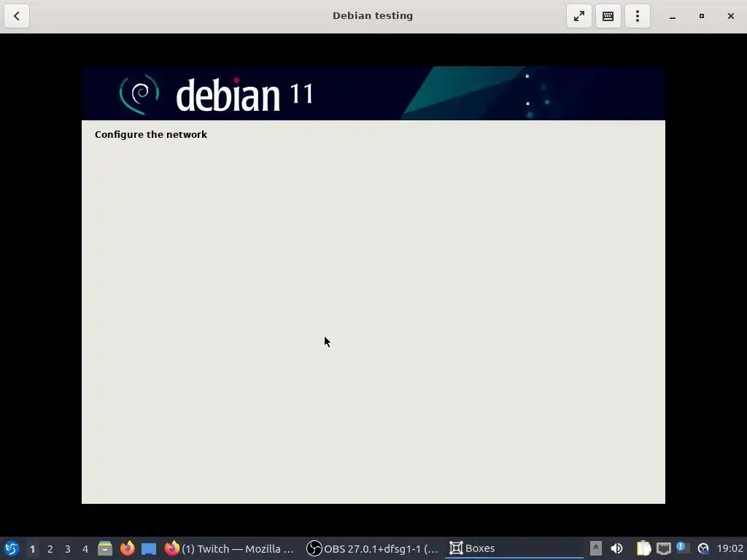Switch to workspace 2
Image resolution: width=747 pixels, height=560 pixels.
click(x=50, y=549)
